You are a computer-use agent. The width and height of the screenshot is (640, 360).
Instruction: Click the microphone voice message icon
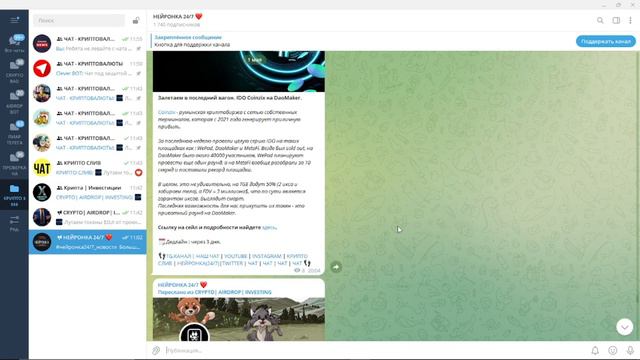tap(630, 350)
